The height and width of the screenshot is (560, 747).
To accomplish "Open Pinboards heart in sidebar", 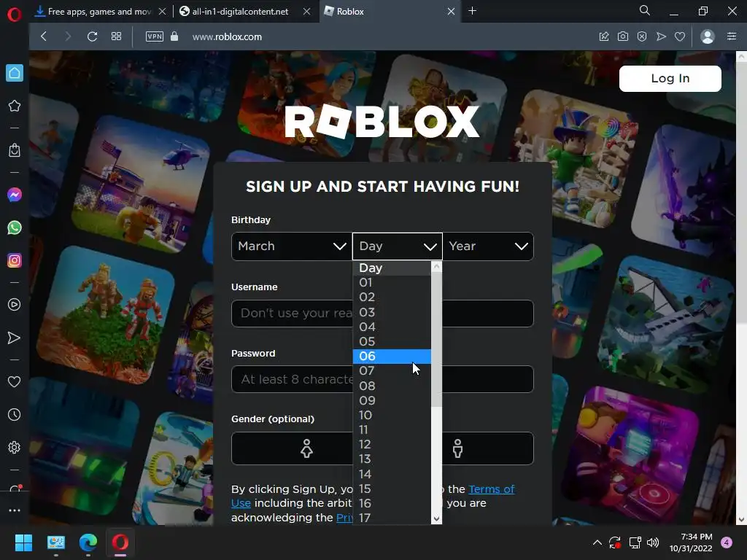I will click(x=15, y=382).
